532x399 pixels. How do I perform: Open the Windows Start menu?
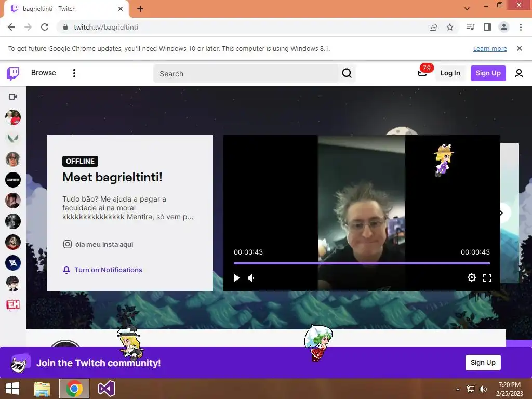pyautogui.click(x=12, y=389)
